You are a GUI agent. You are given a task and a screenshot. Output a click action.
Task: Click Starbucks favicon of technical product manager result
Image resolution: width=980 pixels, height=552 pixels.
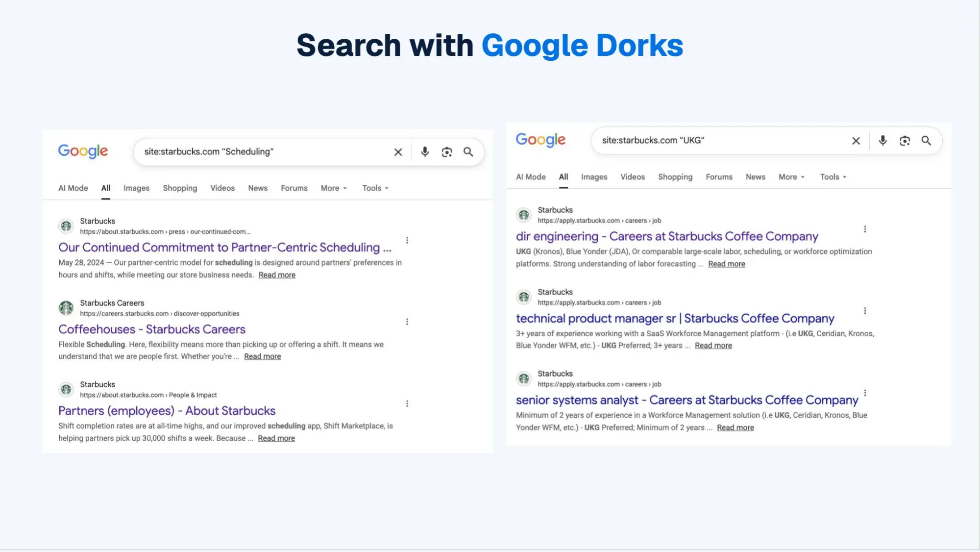(x=524, y=297)
